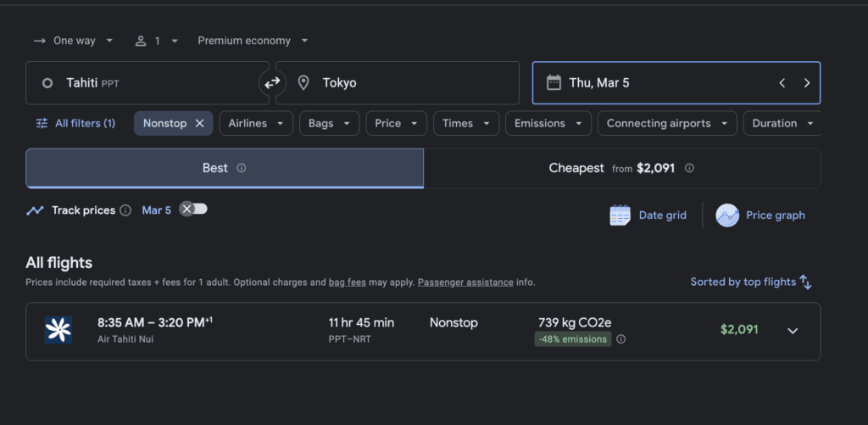
Task: Click the Tokyo destination field
Action: click(398, 83)
